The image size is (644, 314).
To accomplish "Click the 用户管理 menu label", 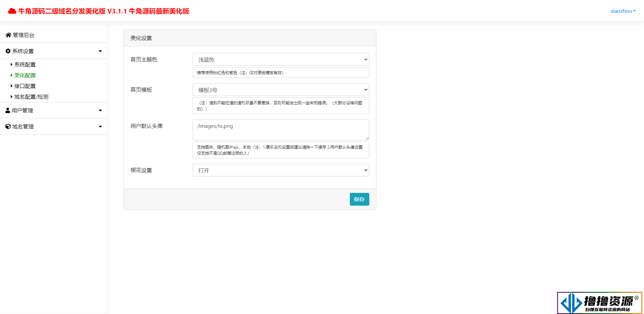I will tap(22, 110).
